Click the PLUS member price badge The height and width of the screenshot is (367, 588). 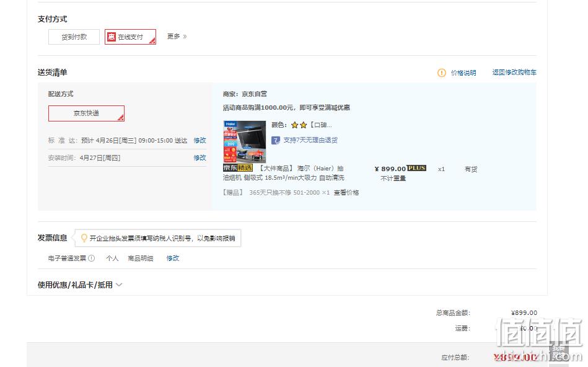(x=416, y=168)
